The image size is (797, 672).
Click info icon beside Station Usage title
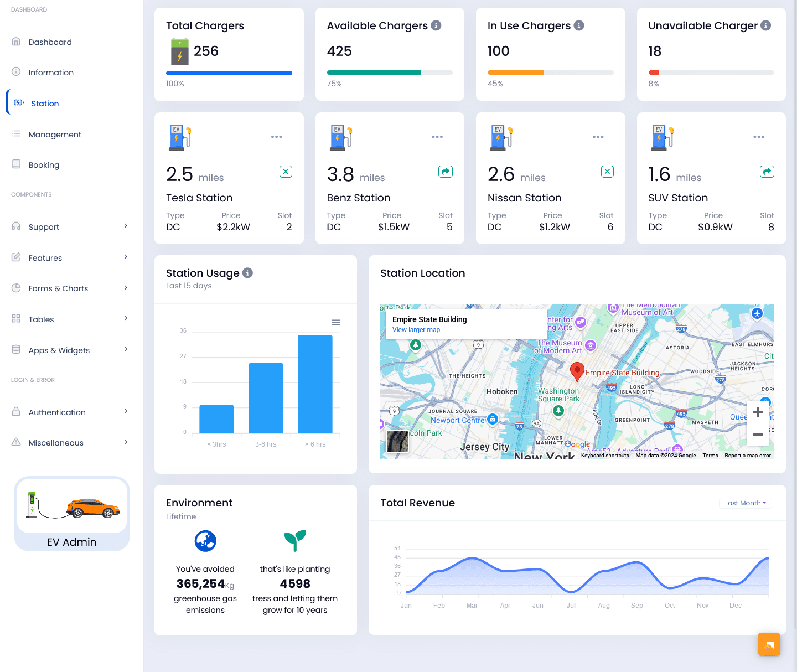[x=248, y=273]
